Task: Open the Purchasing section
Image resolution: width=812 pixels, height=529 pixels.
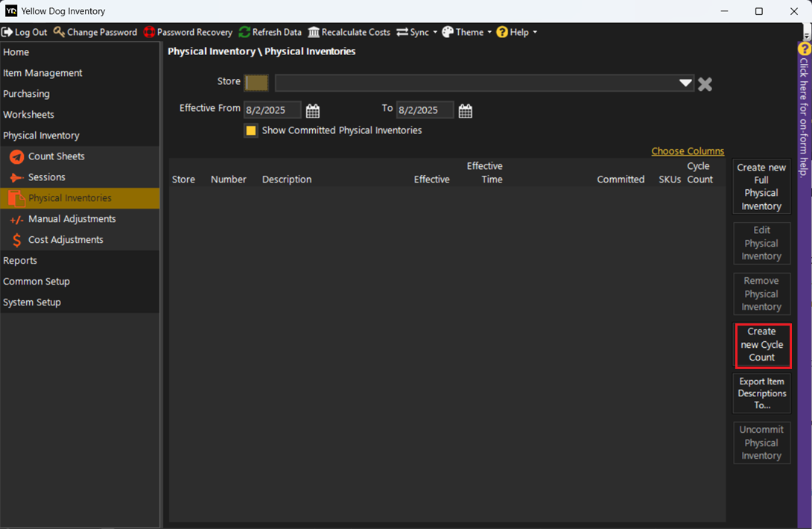Action: coord(80,94)
